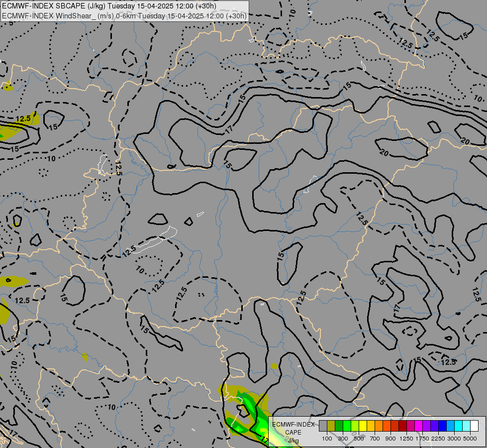This screenshot has height=448, width=487.
Task: Click the '500' legend value
Action: [359, 439]
